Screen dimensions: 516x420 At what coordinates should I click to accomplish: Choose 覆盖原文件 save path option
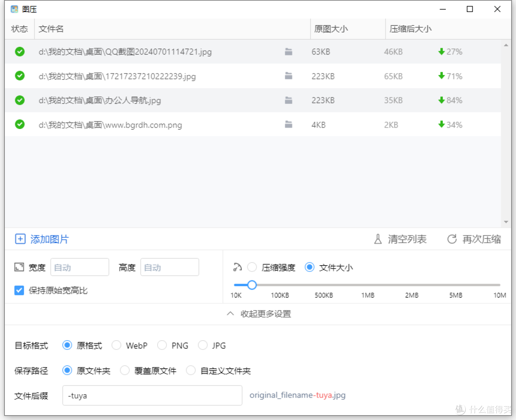point(125,371)
